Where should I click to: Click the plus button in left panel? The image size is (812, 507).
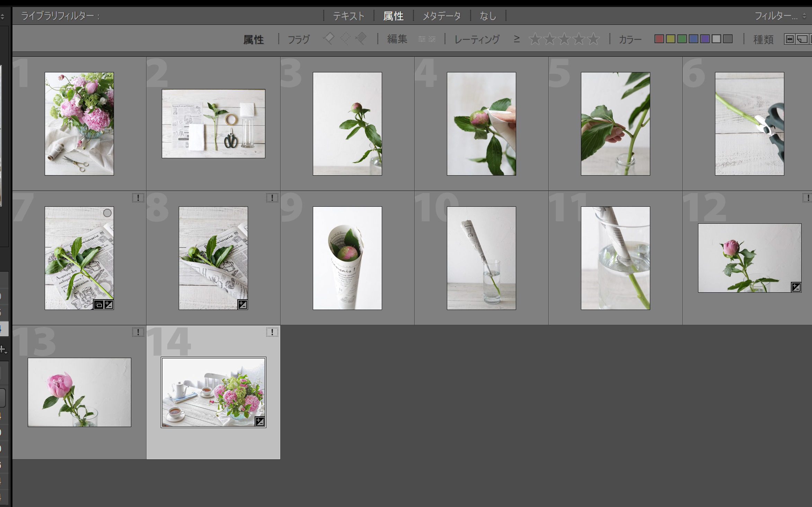[3, 349]
